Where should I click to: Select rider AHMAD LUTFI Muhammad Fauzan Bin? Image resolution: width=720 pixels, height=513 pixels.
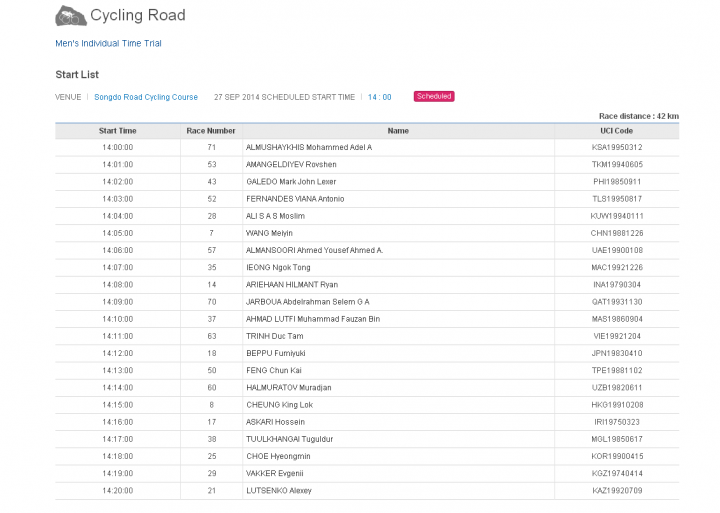coord(313,319)
